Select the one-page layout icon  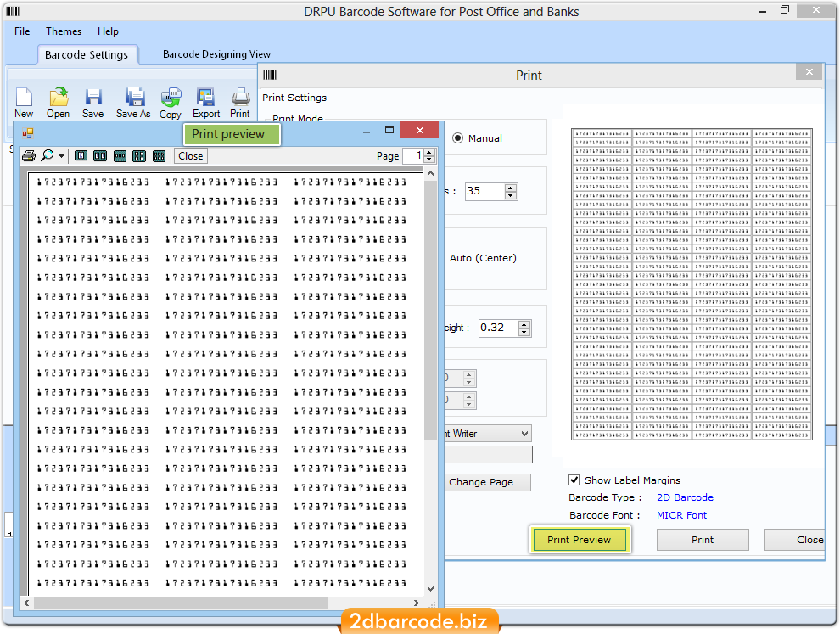point(81,156)
